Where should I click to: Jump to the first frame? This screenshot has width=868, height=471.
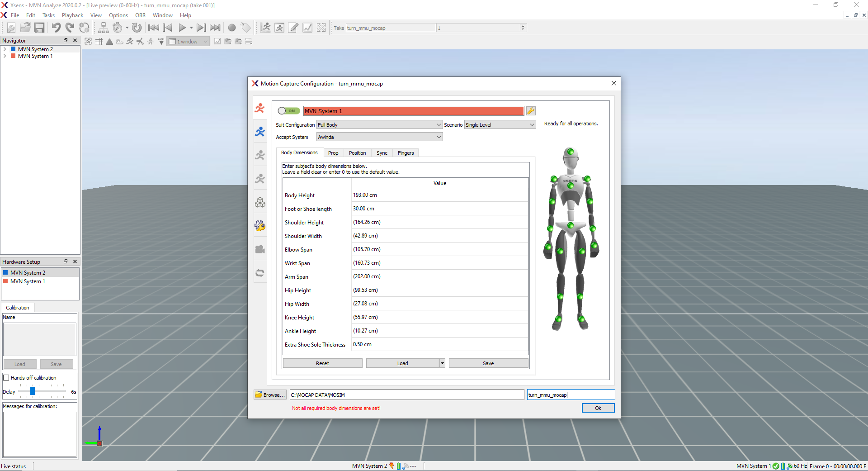click(x=154, y=28)
